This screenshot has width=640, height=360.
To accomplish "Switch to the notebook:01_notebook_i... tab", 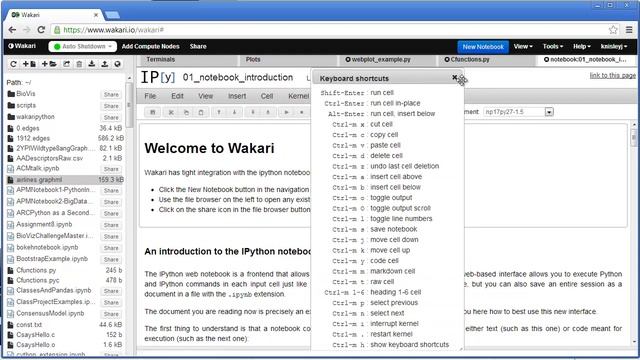I will click(x=587, y=60).
